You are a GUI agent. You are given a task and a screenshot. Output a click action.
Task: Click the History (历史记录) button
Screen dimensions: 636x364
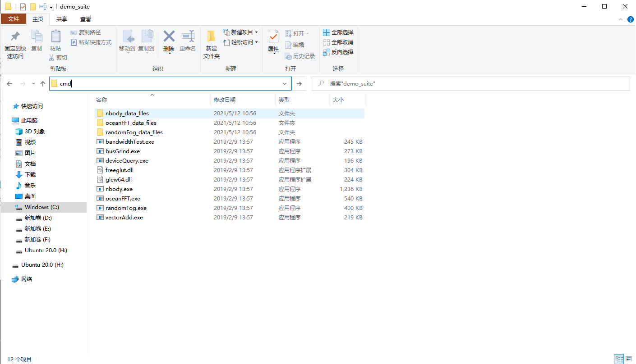300,56
